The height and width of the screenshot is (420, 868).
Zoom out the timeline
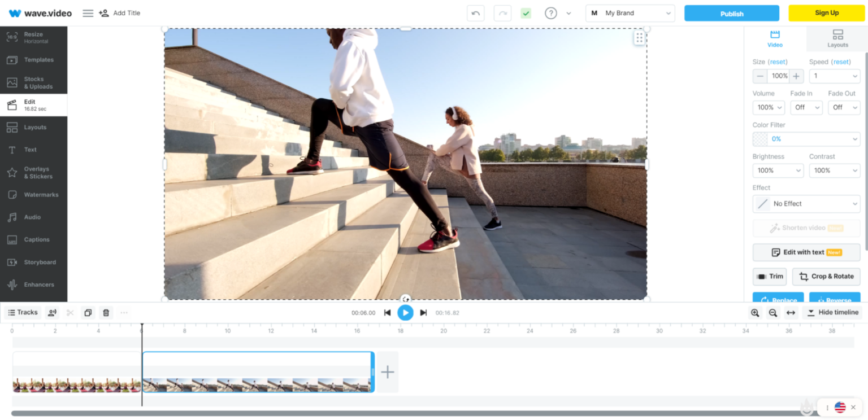[x=773, y=313]
